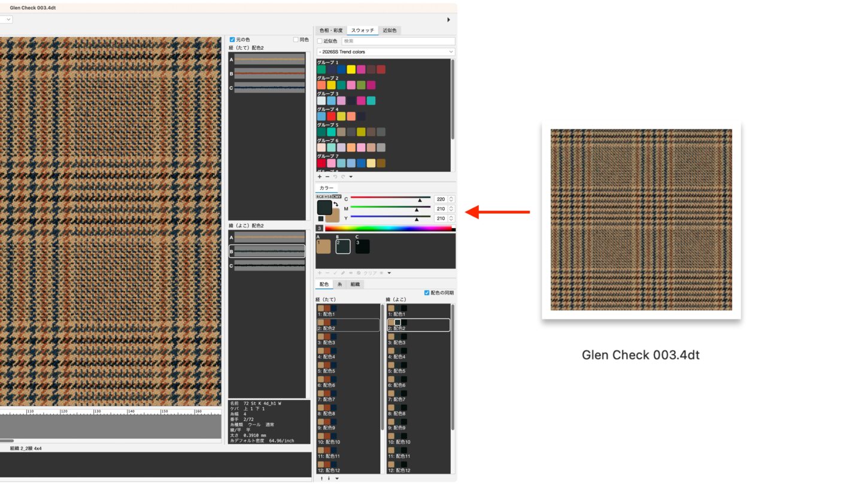Click the small reset color square icon
Screen dimensions: 868x485
click(x=321, y=219)
